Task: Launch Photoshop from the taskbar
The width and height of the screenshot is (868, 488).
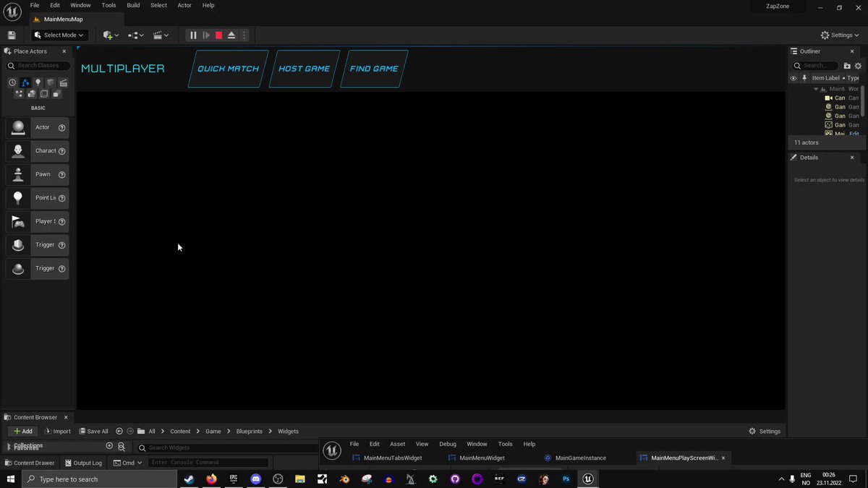Action: pos(566,479)
